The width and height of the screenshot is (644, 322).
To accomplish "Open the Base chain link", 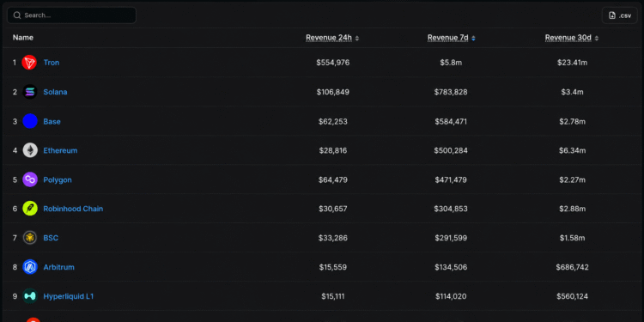I will click(x=52, y=122).
